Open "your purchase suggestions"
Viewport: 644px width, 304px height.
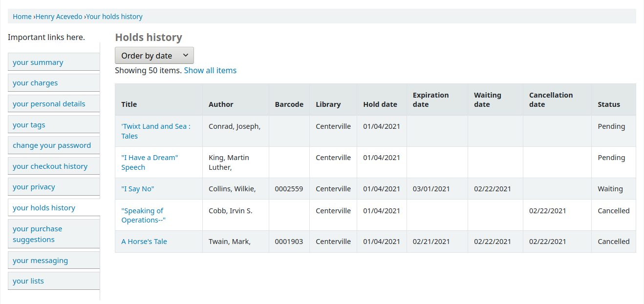(38, 234)
